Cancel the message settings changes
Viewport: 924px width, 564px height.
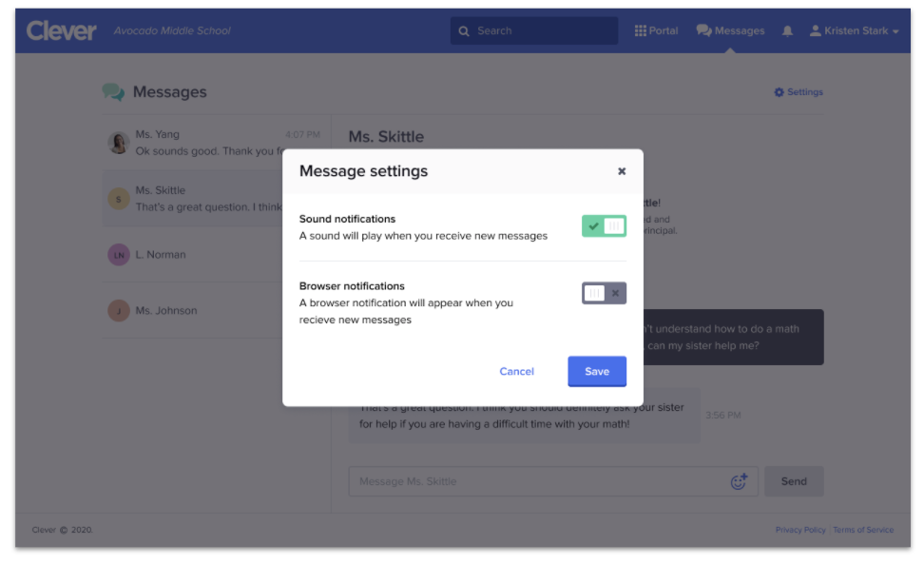click(516, 372)
